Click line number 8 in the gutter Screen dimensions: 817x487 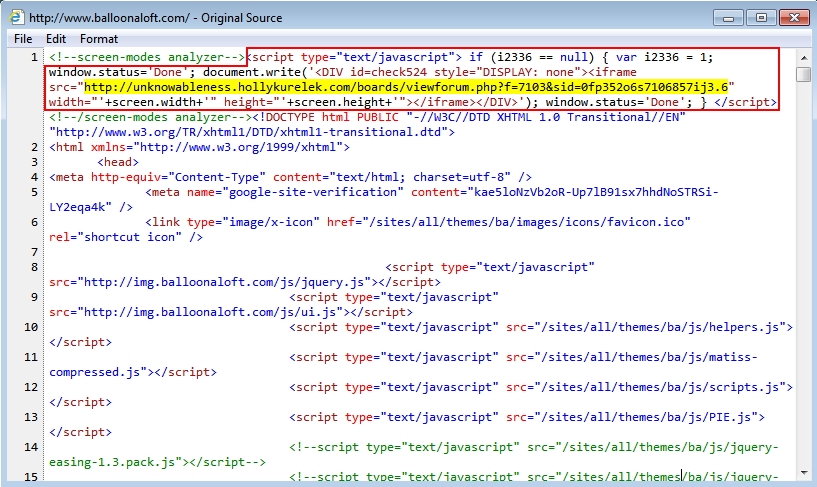(35, 268)
